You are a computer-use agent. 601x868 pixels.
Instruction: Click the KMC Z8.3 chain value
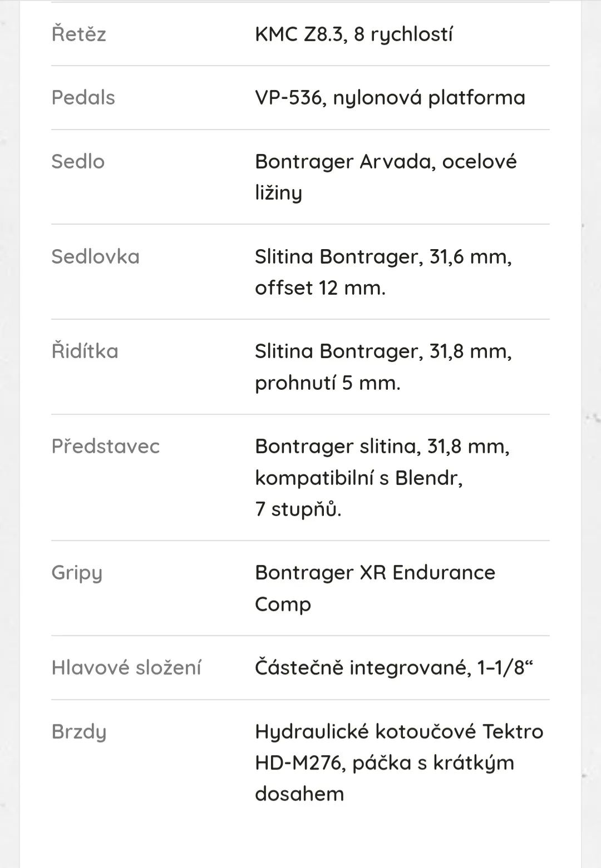click(x=353, y=34)
